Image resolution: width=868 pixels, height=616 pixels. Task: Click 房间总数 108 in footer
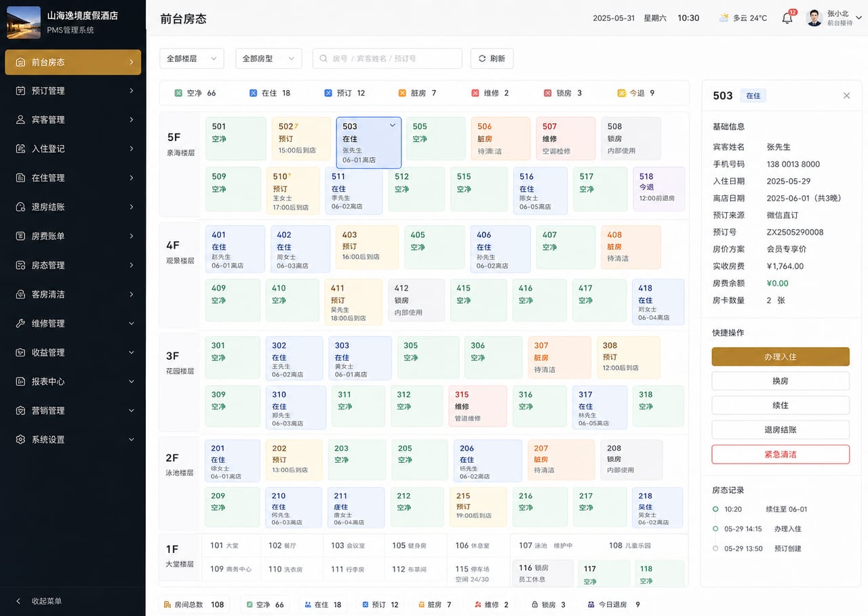click(x=195, y=604)
